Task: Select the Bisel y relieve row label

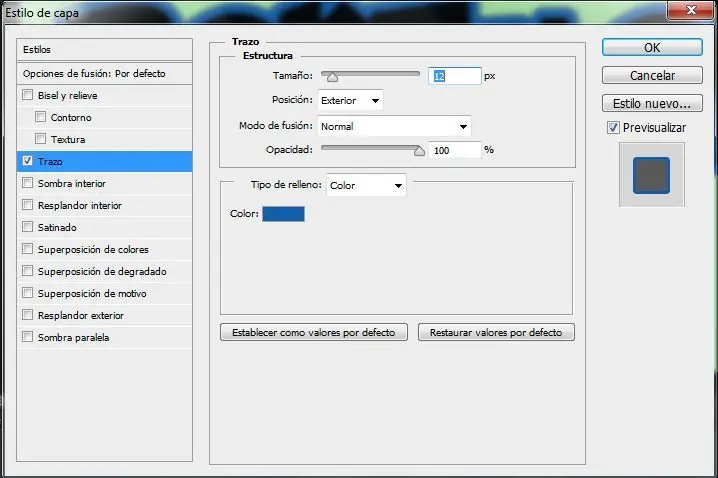Action: 68,96
